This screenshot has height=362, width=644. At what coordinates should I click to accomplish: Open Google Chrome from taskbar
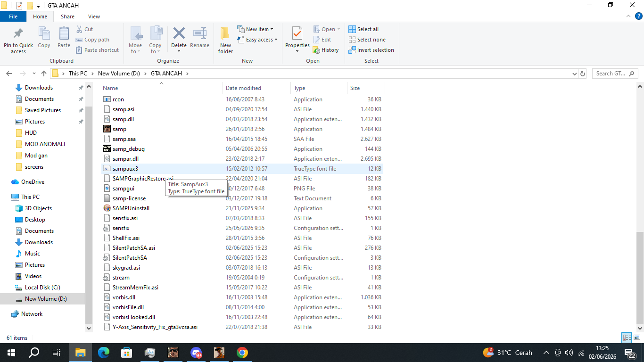(x=242, y=353)
